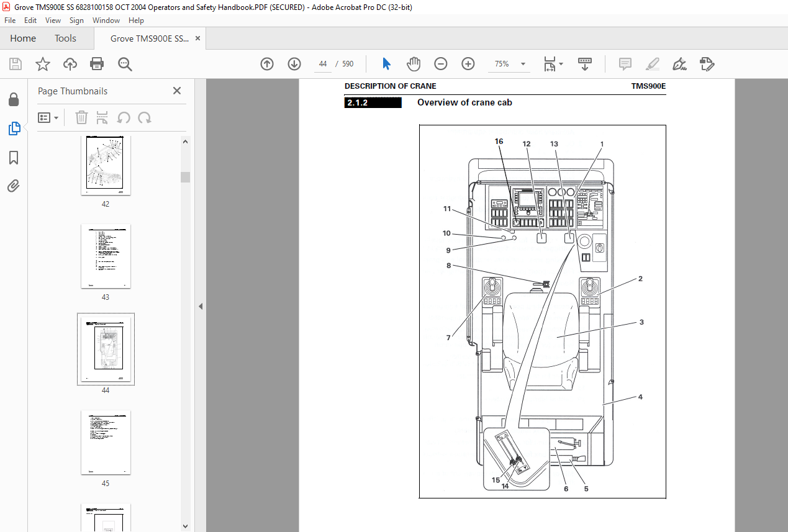788x532 pixels.
Task: Select page 44 thumbnail
Action: 106,349
